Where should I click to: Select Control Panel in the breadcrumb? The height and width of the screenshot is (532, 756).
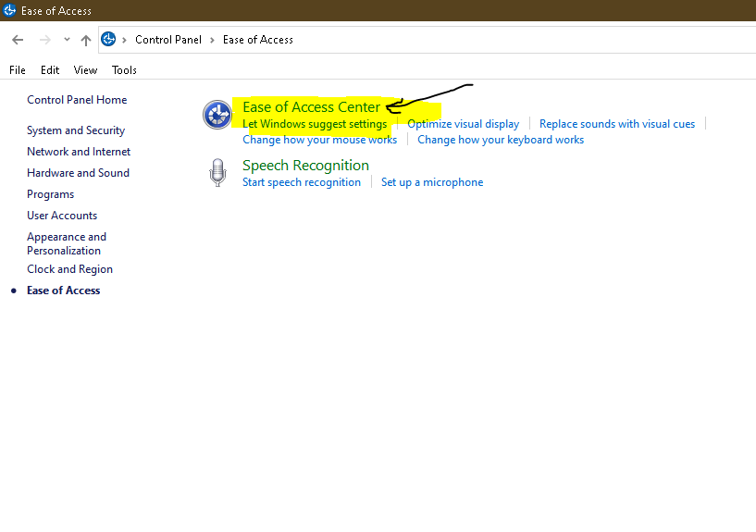coord(168,40)
